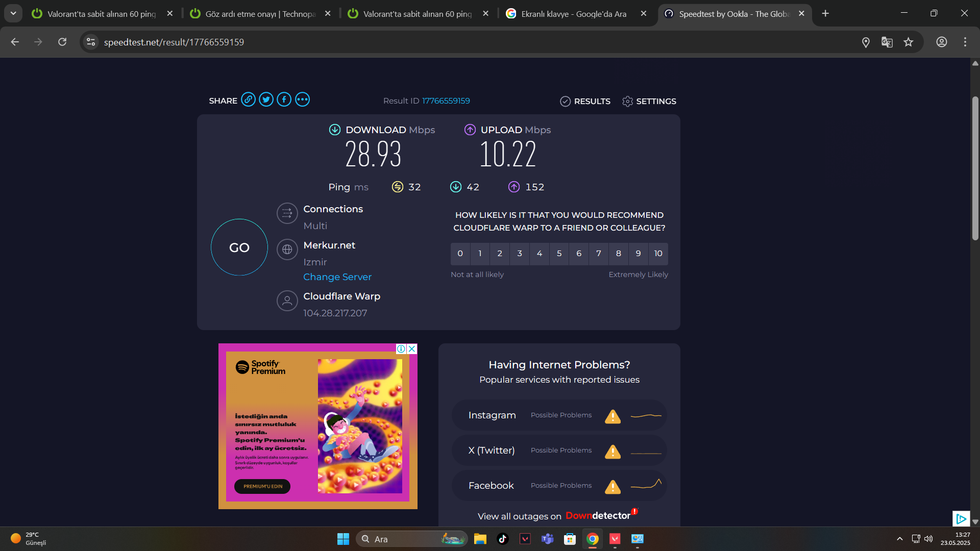
Task: Open the Results checkmark icon
Action: [565, 102]
